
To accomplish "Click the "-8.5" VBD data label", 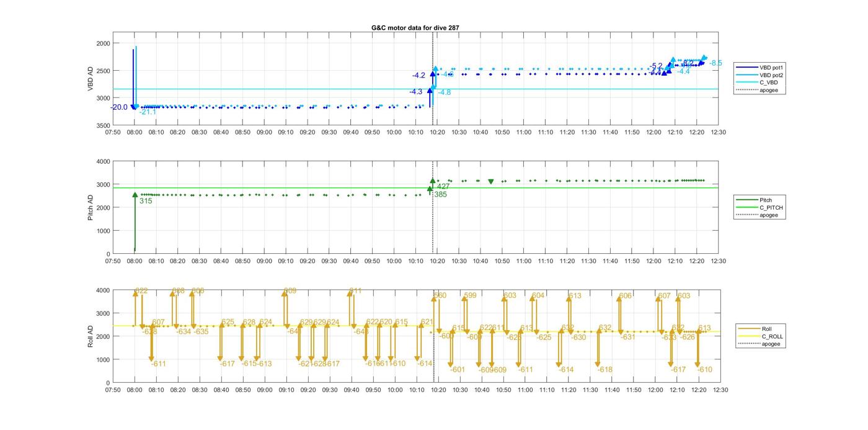I will point(715,63).
